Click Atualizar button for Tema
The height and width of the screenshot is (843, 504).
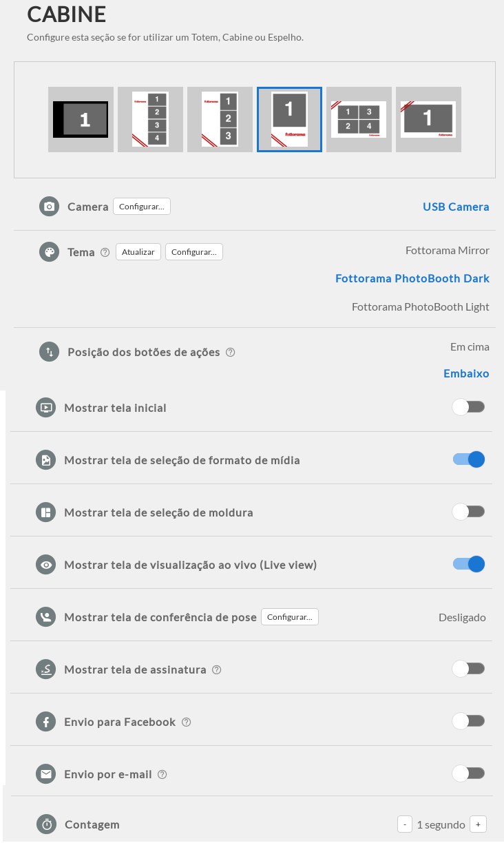tap(138, 252)
